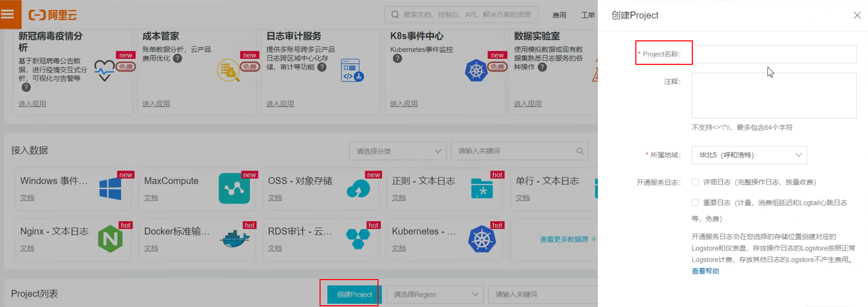Click search icon in 请输入关键词 data field
The height and width of the screenshot is (307, 868).
[x=580, y=151]
